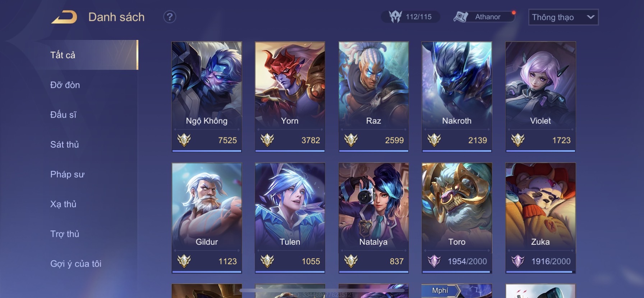
Task: Switch to the Sát thủ tab
Action: point(65,145)
